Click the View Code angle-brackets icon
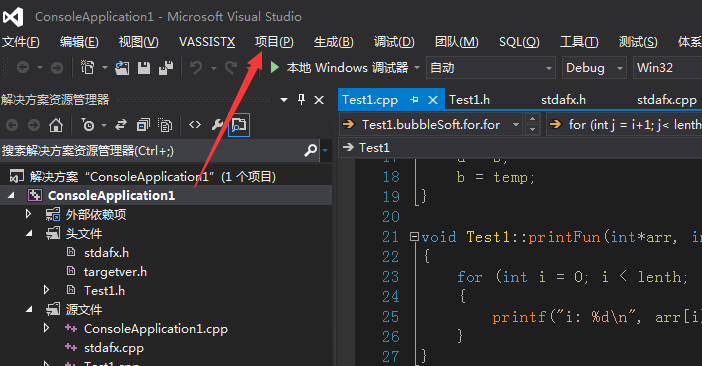 [x=195, y=125]
